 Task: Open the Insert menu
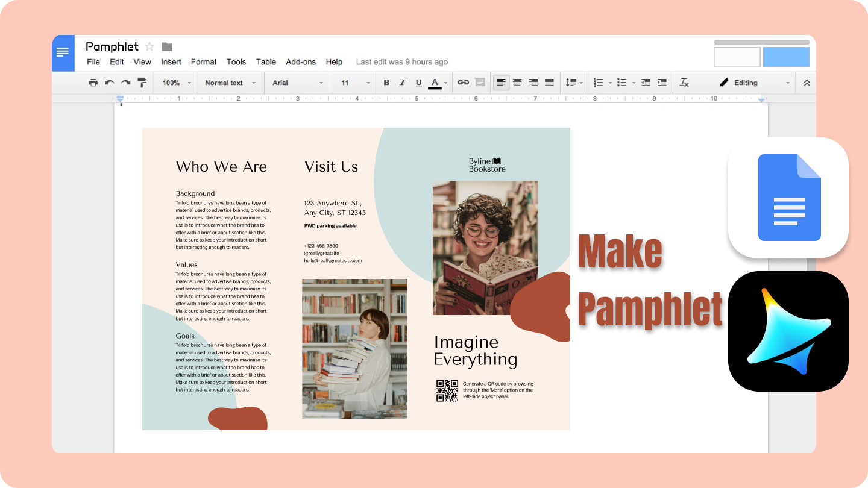(171, 62)
